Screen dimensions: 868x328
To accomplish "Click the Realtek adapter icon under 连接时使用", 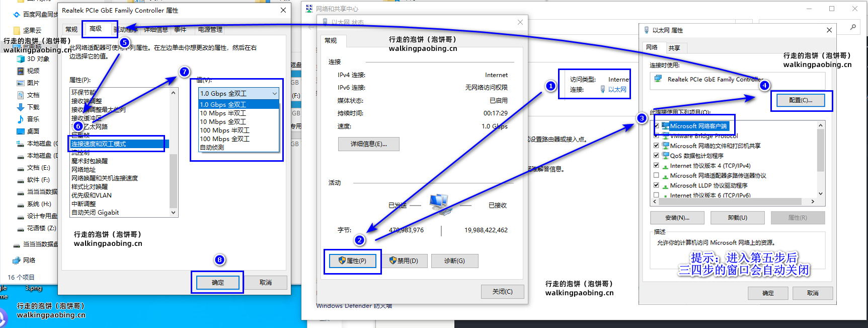I will tap(657, 79).
